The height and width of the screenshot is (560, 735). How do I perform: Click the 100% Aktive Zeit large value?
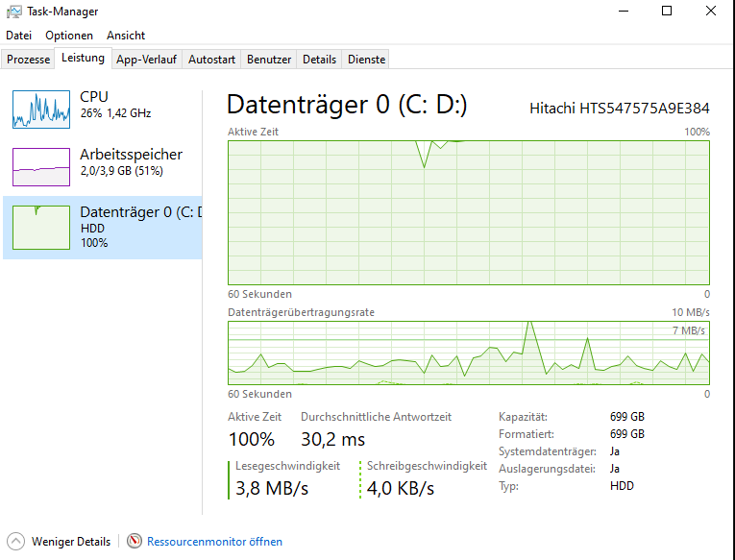pyautogui.click(x=252, y=439)
